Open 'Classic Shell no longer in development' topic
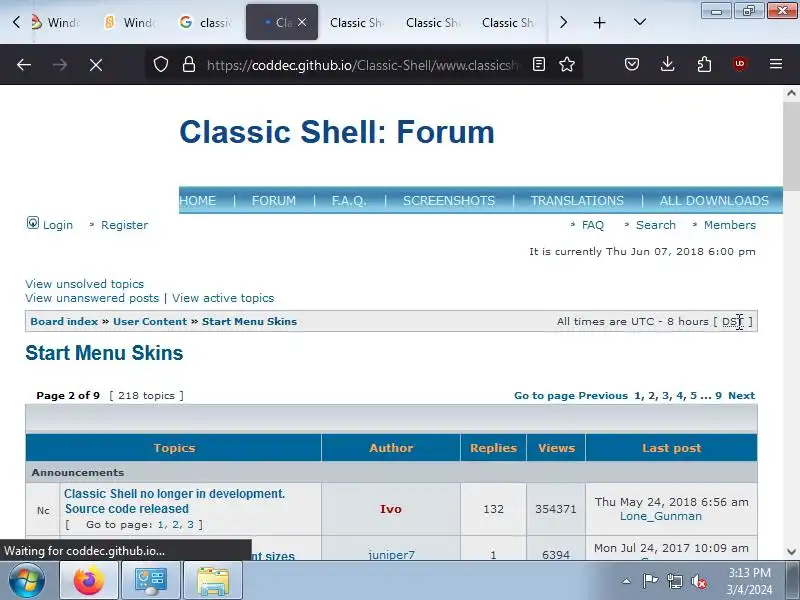Image resolution: width=800 pixels, height=600 pixels. coord(174,501)
